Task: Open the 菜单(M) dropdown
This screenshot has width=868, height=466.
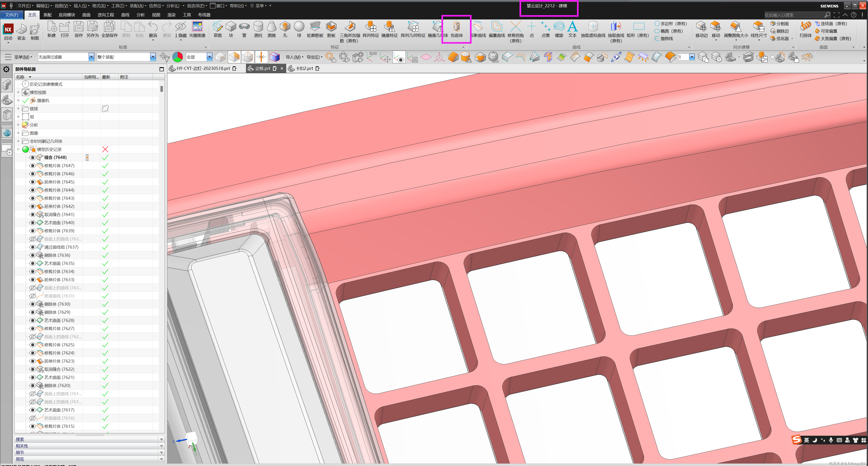Action: [23, 57]
